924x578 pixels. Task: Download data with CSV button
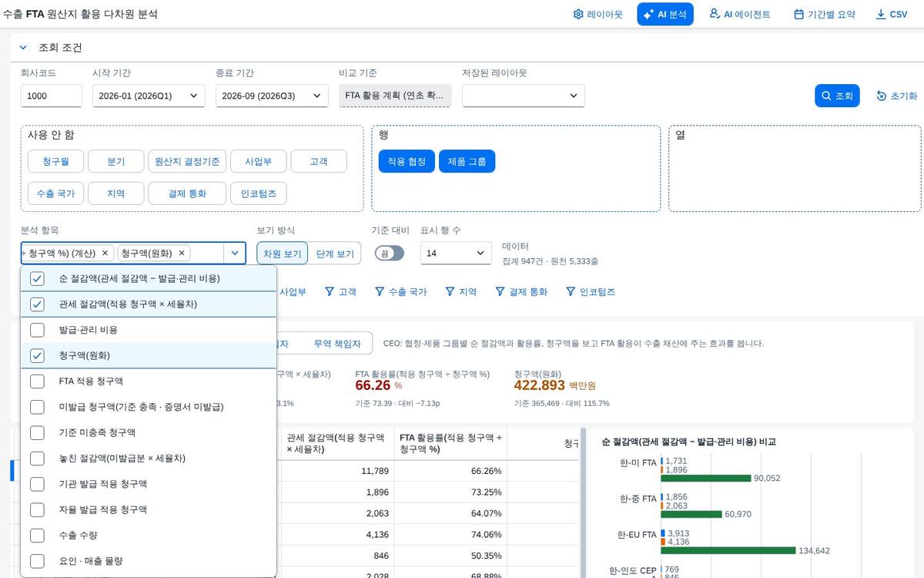tap(892, 14)
